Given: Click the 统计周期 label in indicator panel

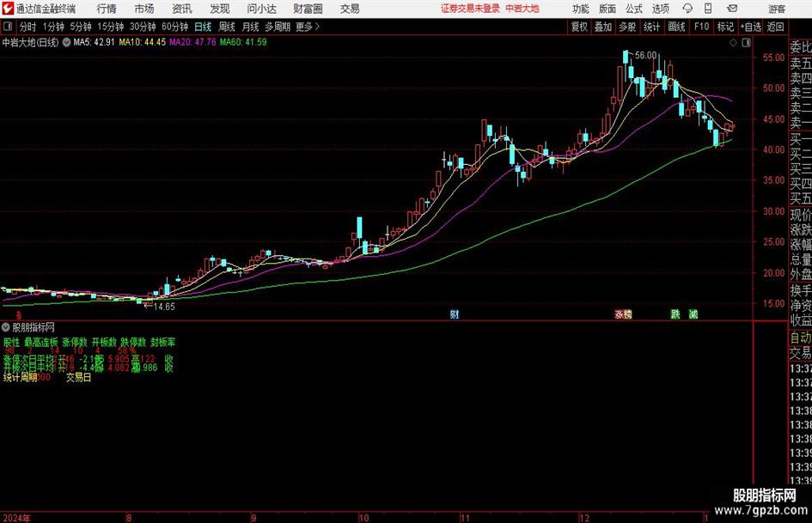Looking at the screenshot, I should tap(20, 378).
